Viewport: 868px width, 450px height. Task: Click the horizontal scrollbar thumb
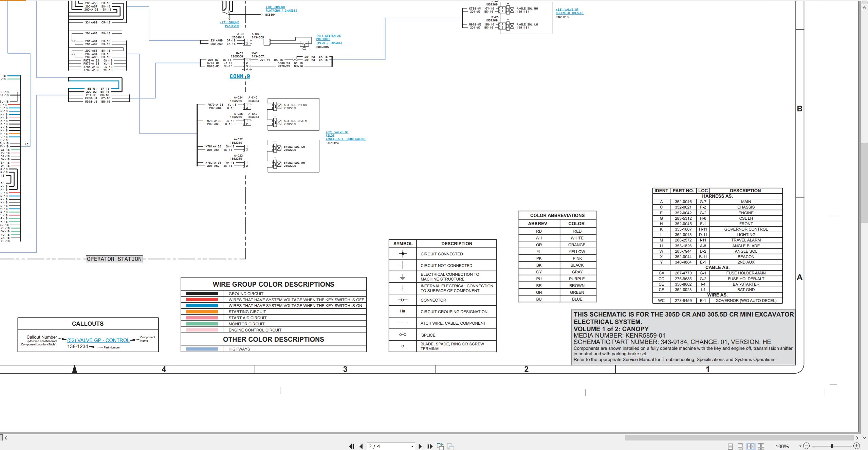pos(739,438)
